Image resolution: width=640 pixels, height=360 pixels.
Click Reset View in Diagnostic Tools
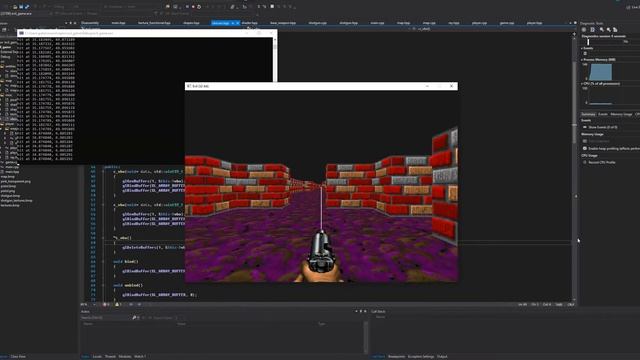point(615,30)
